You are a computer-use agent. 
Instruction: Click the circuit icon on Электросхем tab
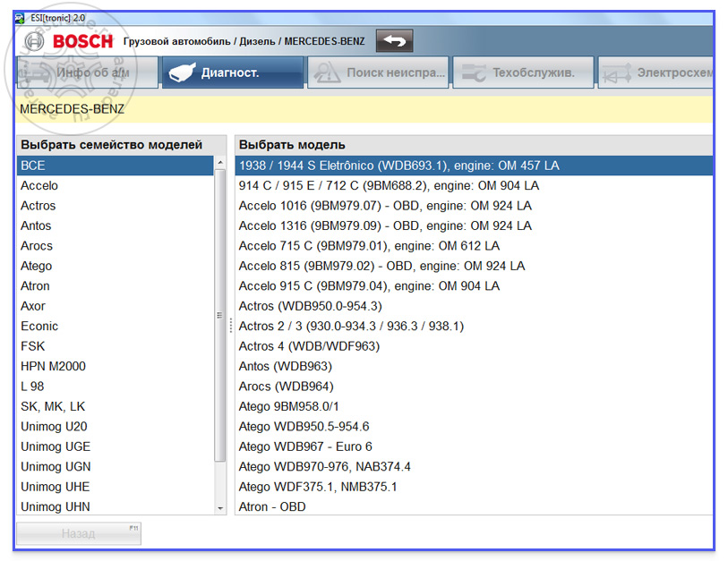[x=617, y=73]
